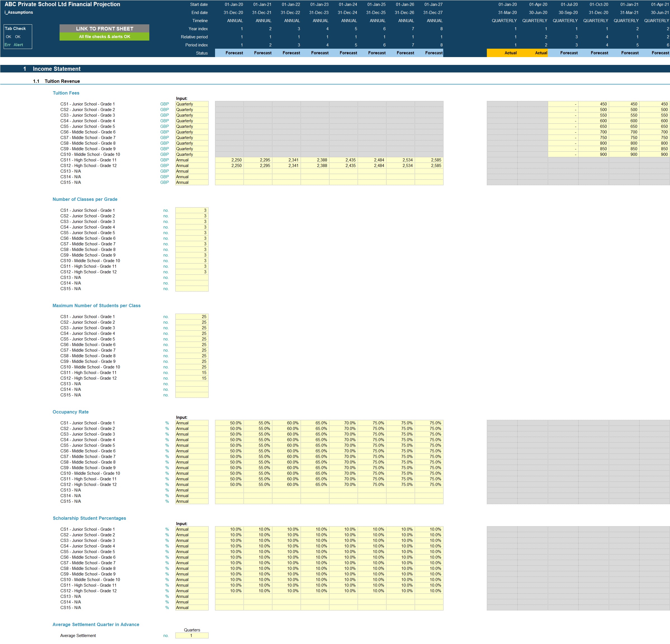
Task: Open the CS15 scholarship percentages Annual input dropdown
Action: point(192,608)
